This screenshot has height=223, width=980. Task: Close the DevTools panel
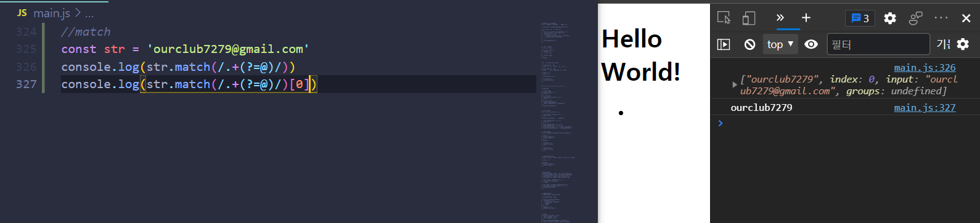966,18
